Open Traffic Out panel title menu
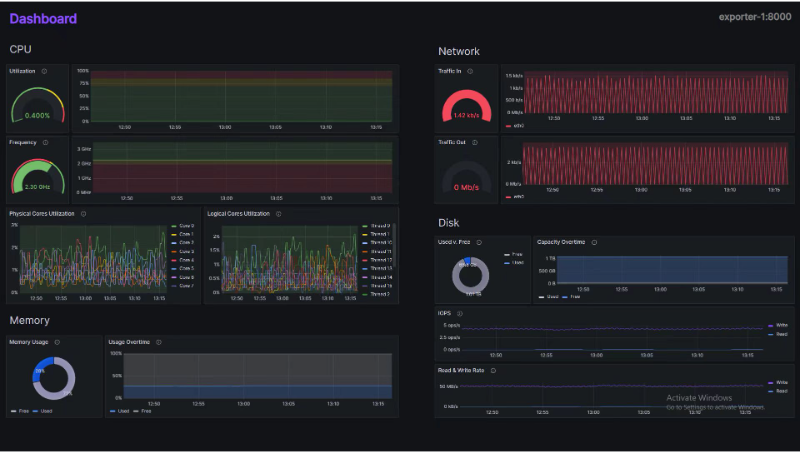800x453 pixels. point(452,143)
